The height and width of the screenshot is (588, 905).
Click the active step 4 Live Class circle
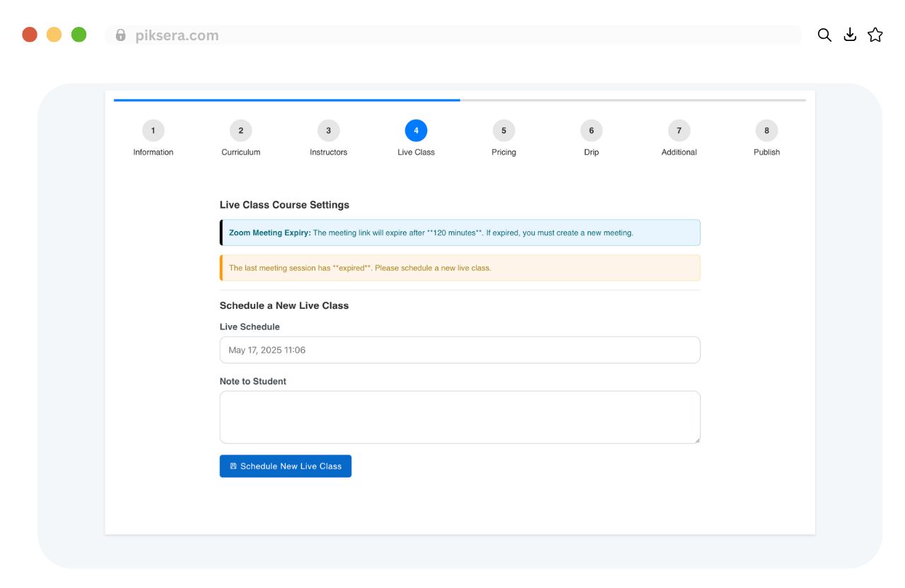tap(416, 131)
